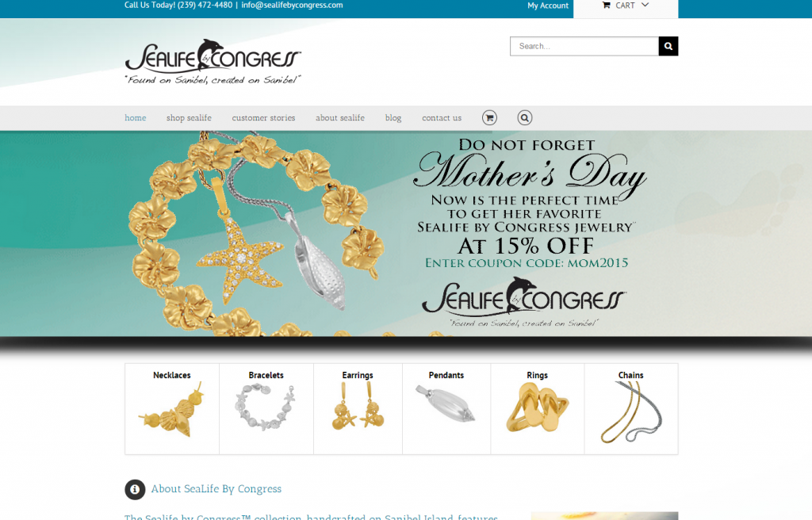Go to the customer stories page
This screenshot has height=520, width=812.
[263, 118]
